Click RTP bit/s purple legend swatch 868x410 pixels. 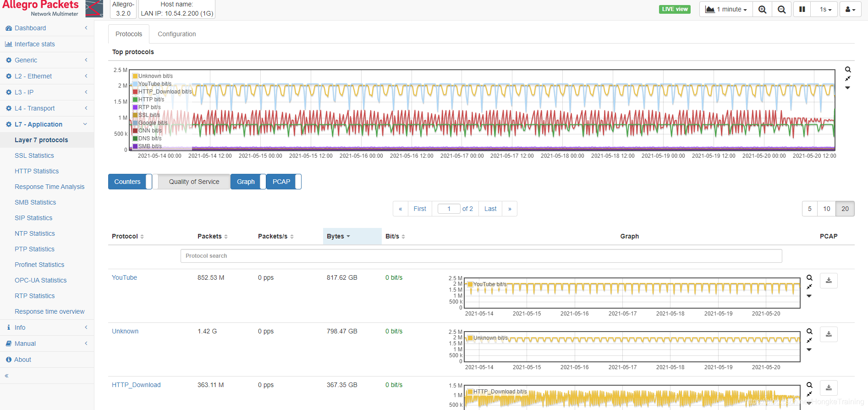click(135, 107)
